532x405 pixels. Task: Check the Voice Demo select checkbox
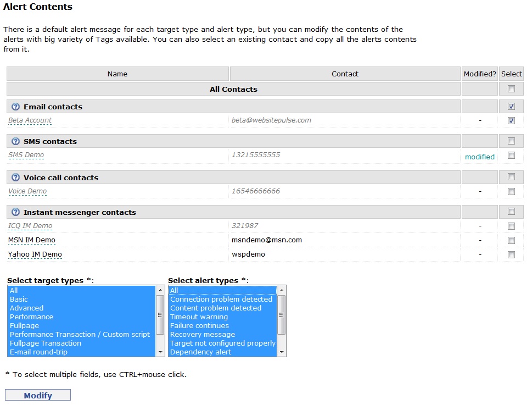[x=511, y=191]
